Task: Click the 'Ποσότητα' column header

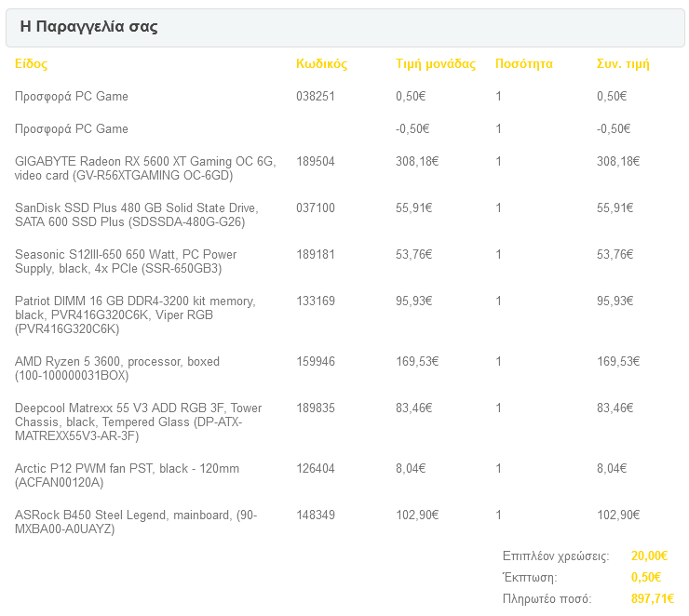Action: (x=524, y=64)
